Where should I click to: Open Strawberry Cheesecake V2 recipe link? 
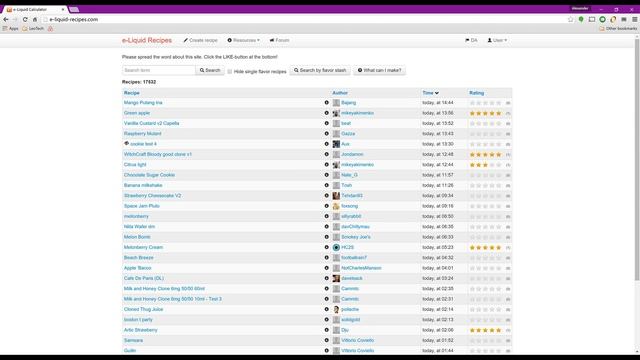click(153, 196)
